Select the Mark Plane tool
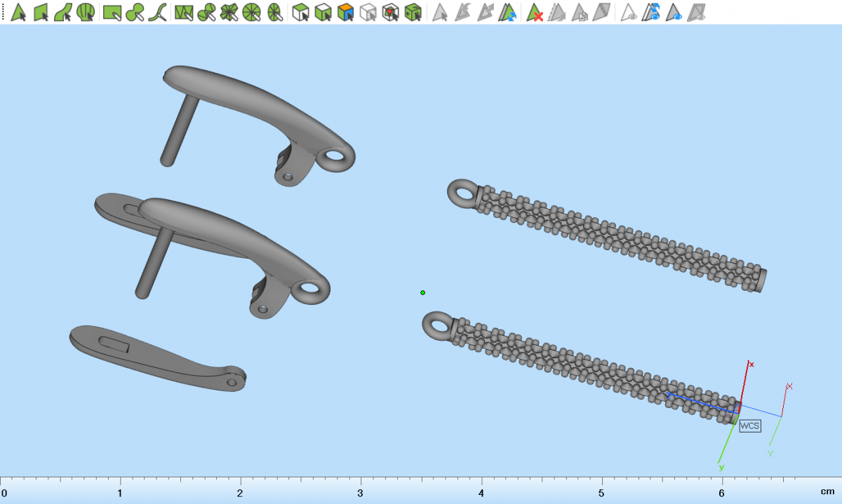This screenshot has height=504, width=842. pos(41,12)
